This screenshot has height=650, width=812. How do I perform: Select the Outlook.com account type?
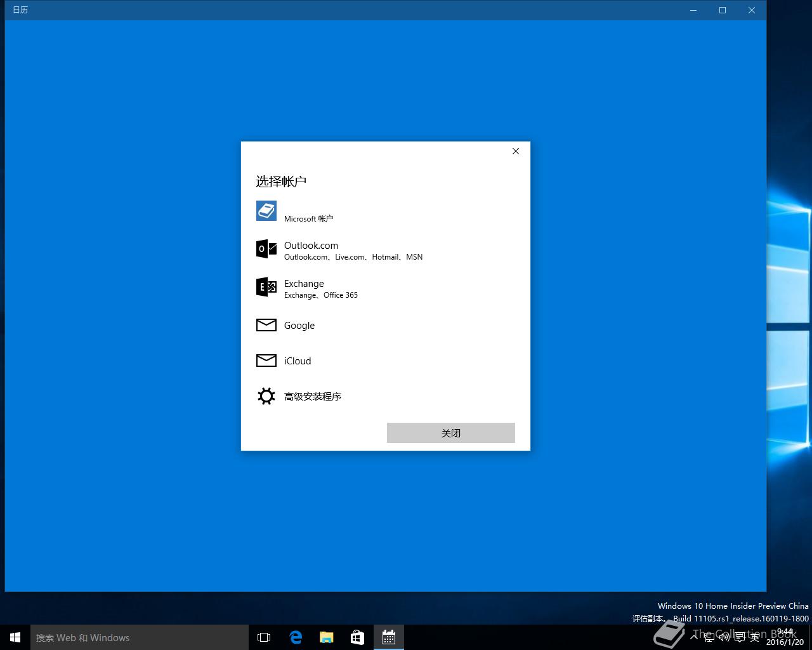(x=385, y=249)
